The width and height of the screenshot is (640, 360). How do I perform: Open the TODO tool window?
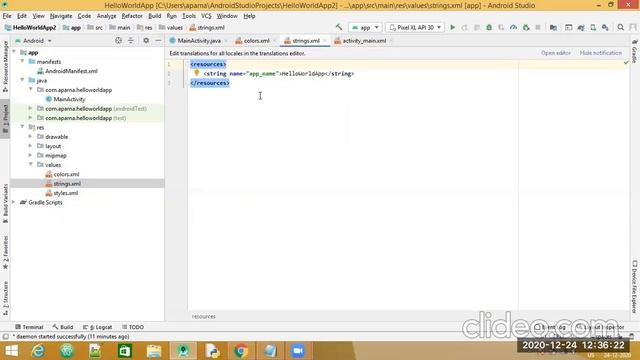click(x=133, y=327)
